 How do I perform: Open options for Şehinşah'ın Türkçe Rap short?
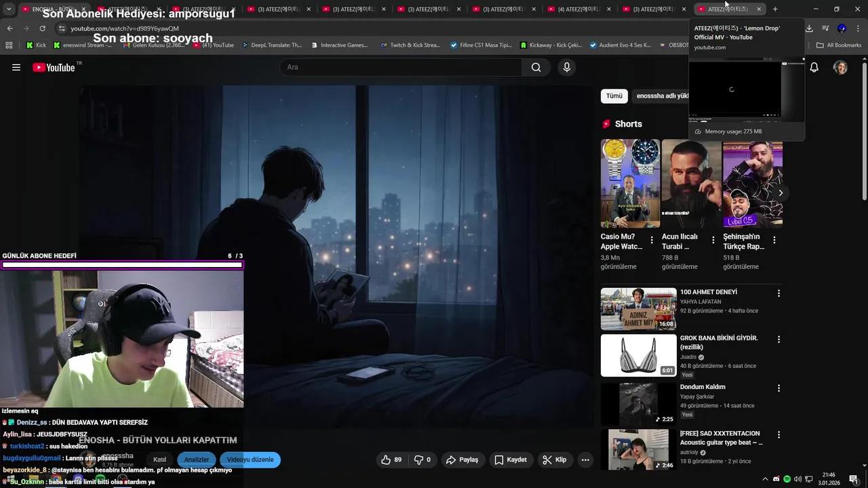(774, 240)
